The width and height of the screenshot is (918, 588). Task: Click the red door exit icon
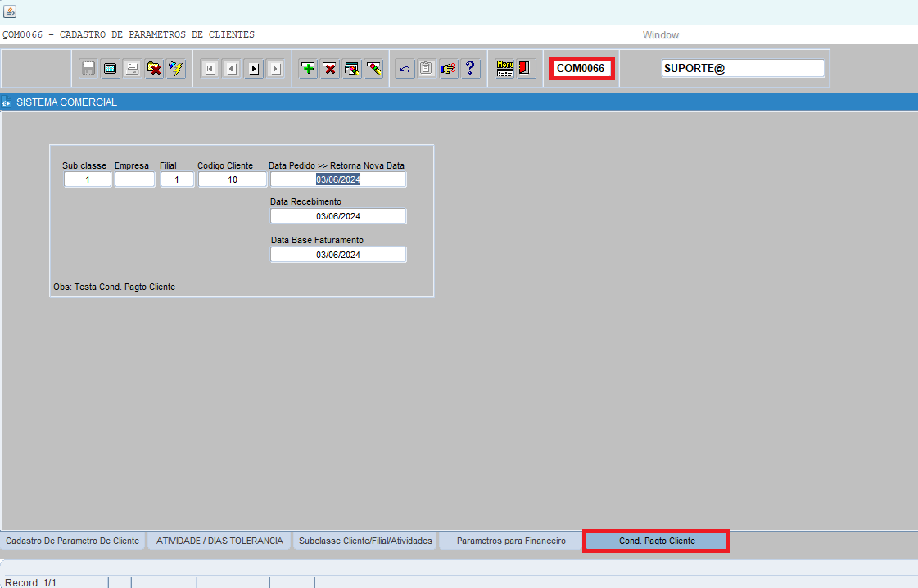526,69
